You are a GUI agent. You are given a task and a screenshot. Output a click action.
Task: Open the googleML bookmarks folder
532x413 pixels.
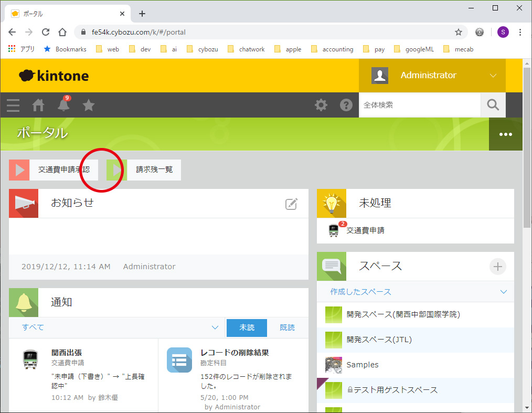tap(414, 49)
